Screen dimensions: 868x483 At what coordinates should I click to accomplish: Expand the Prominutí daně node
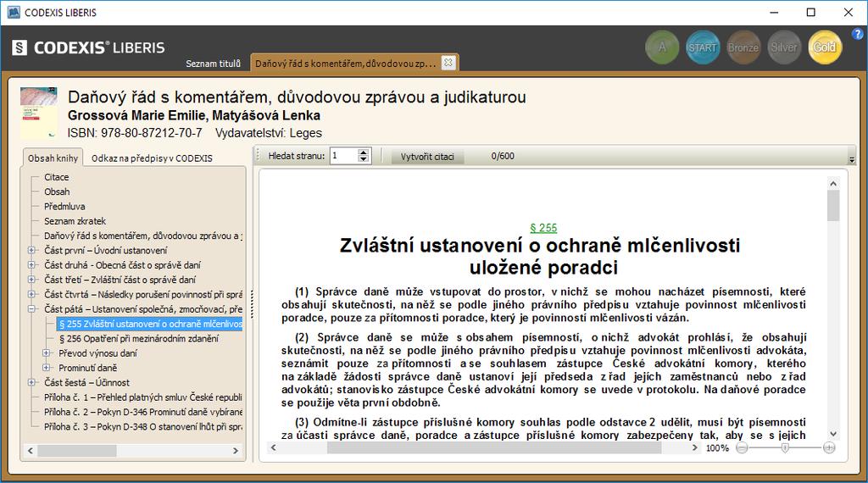click(47, 368)
